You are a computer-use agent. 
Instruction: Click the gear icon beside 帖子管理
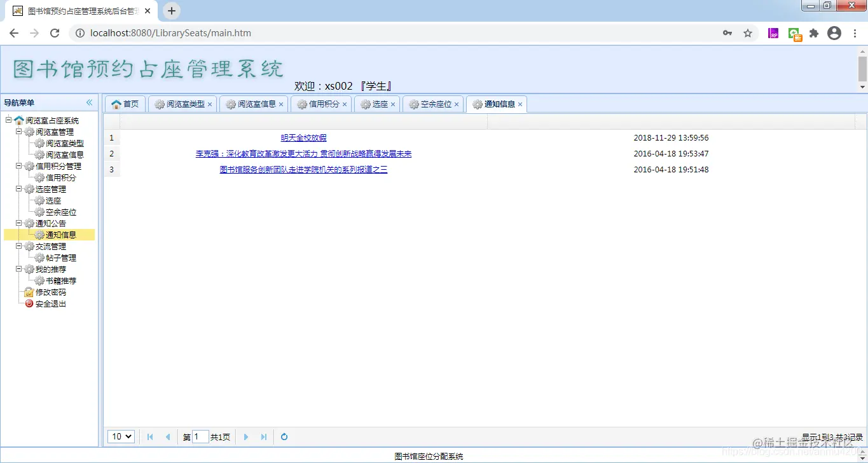coord(39,258)
